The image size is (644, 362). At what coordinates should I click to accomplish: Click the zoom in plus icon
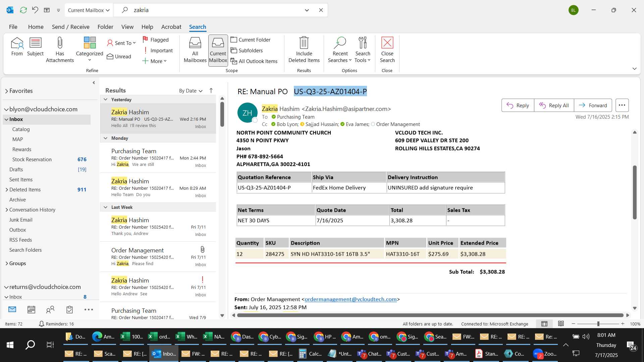pyautogui.click(x=623, y=324)
